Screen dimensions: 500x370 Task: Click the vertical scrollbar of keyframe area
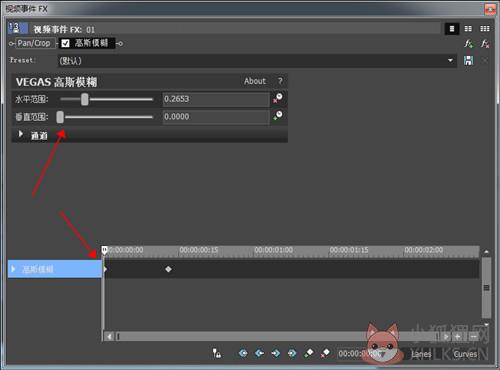click(x=486, y=287)
